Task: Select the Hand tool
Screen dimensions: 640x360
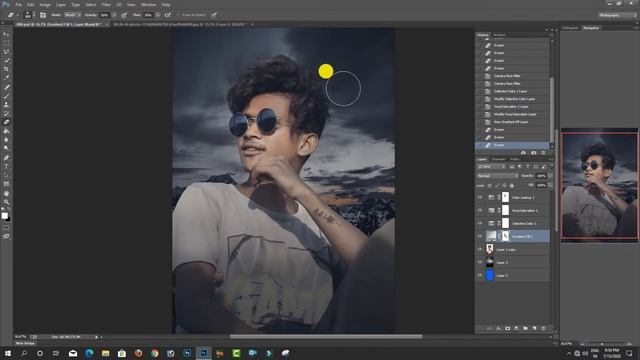Action: pos(6,193)
